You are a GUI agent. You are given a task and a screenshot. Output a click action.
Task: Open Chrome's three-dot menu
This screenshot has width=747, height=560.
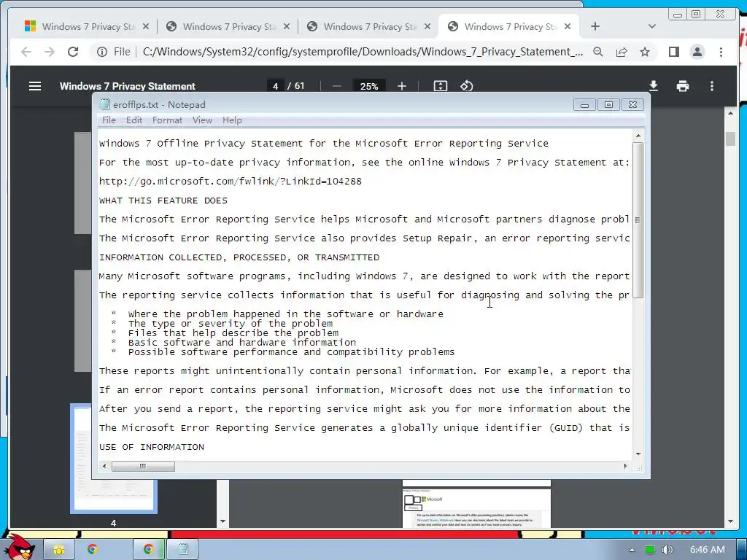(x=721, y=52)
